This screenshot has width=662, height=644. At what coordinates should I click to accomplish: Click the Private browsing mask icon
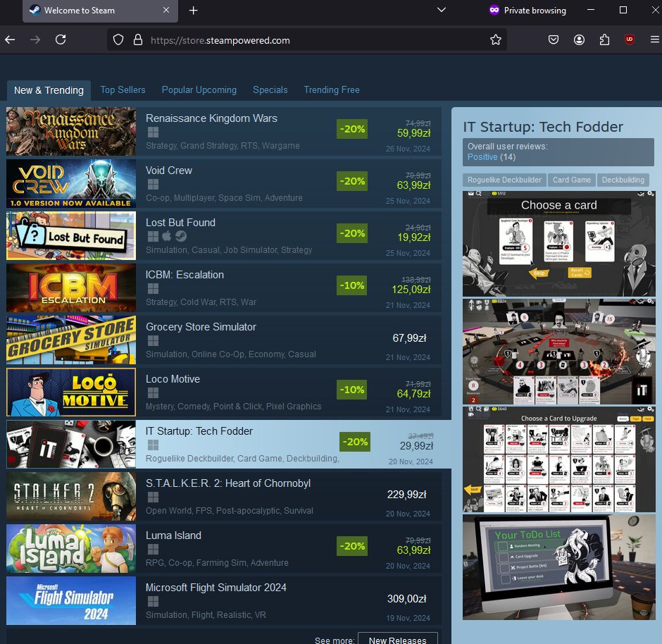click(x=494, y=10)
